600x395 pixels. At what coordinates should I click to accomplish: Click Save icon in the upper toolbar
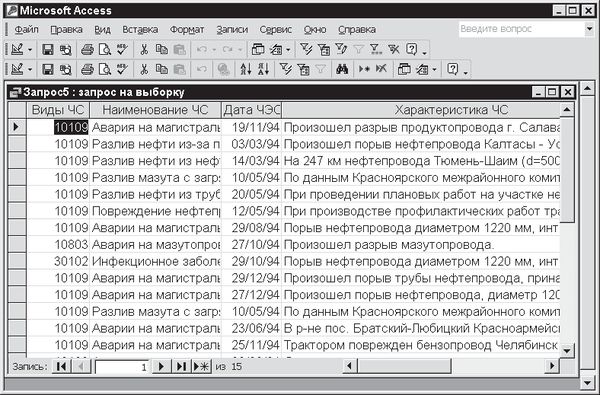pos(47,49)
